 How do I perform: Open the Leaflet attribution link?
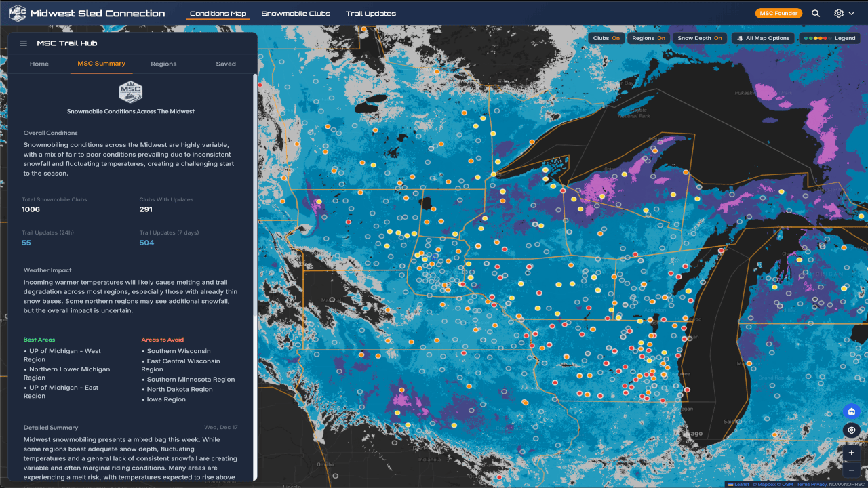coord(743,485)
